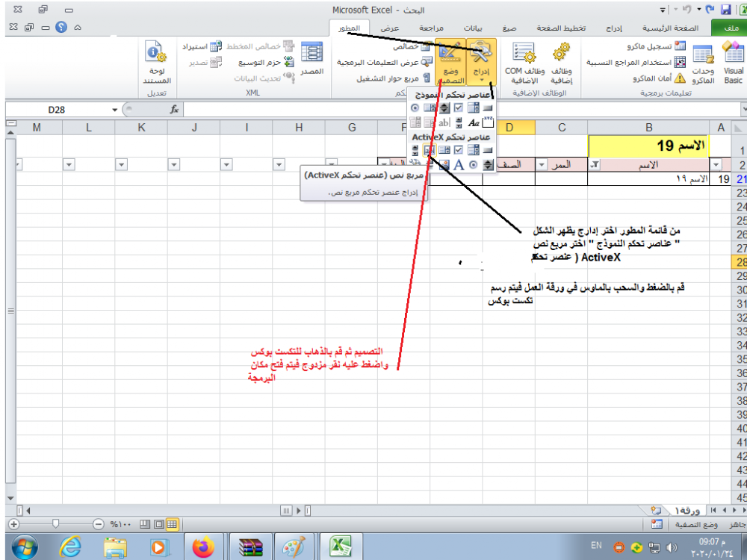Click the horizontal scrollbar thumb
Viewport: 747px width, 560px height.
(286, 511)
